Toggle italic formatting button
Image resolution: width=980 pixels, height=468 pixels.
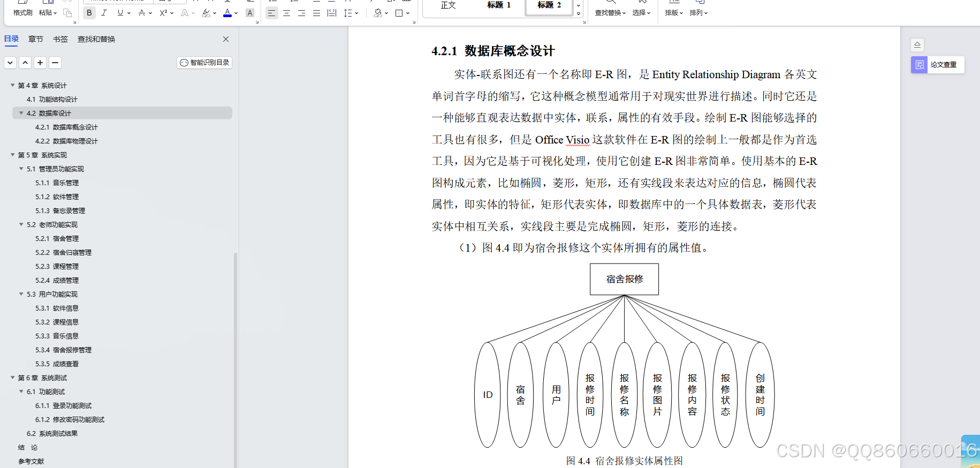(104, 13)
